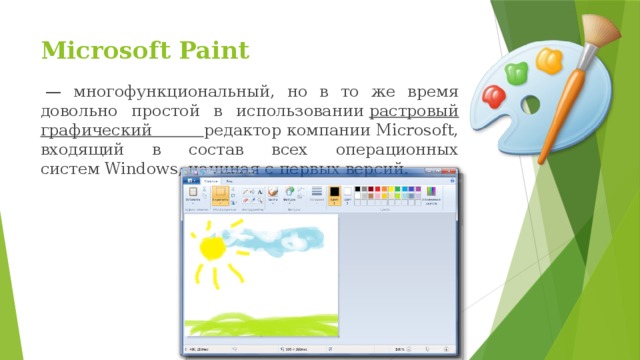Select the Pencil tool
The height and width of the screenshot is (360, 640).
(x=245, y=192)
